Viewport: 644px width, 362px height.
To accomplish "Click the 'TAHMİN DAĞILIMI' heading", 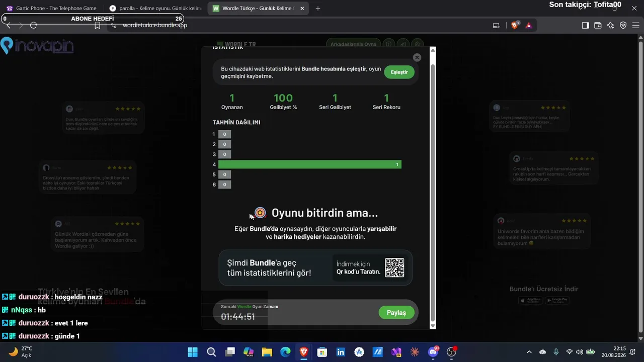I will coord(236,122).
